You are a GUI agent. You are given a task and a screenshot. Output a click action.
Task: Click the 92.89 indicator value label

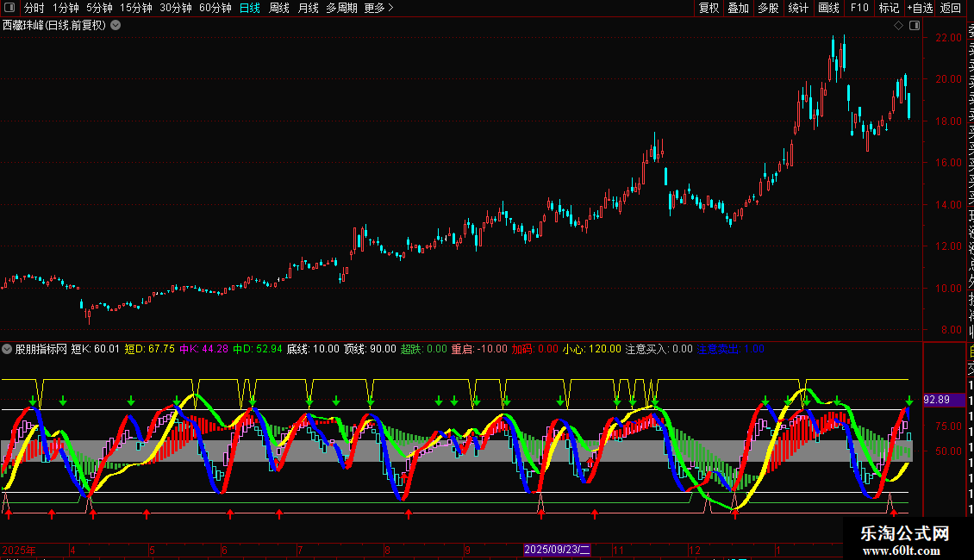pyautogui.click(x=936, y=400)
